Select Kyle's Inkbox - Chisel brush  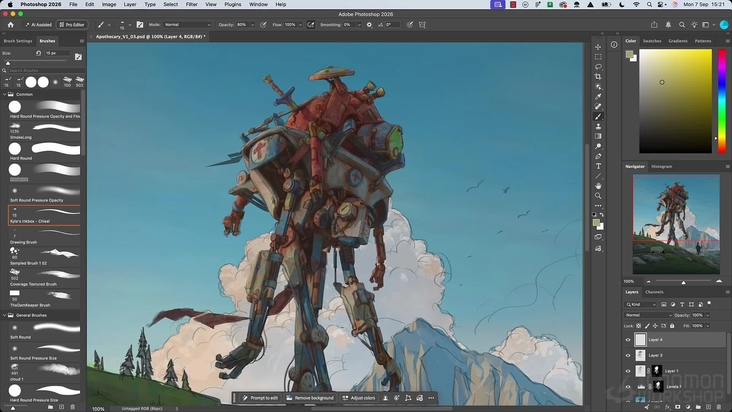tap(44, 216)
